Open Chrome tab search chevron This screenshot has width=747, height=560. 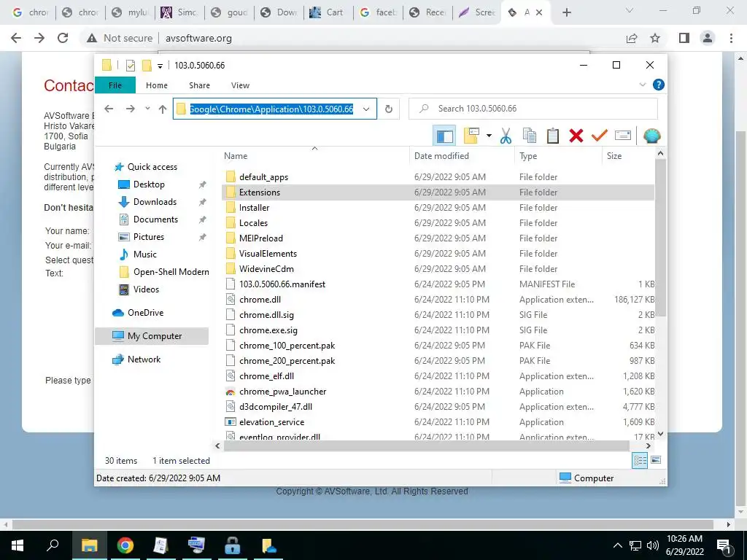pyautogui.click(x=630, y=10)
